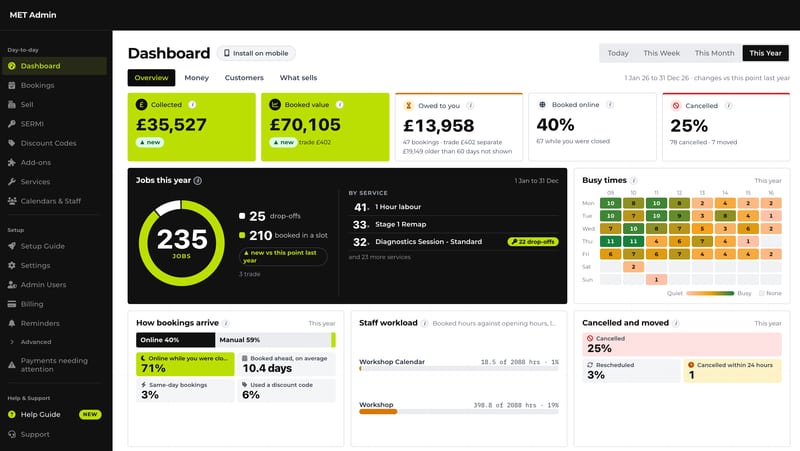Click the Admin Users icon

tap(12, 285)
